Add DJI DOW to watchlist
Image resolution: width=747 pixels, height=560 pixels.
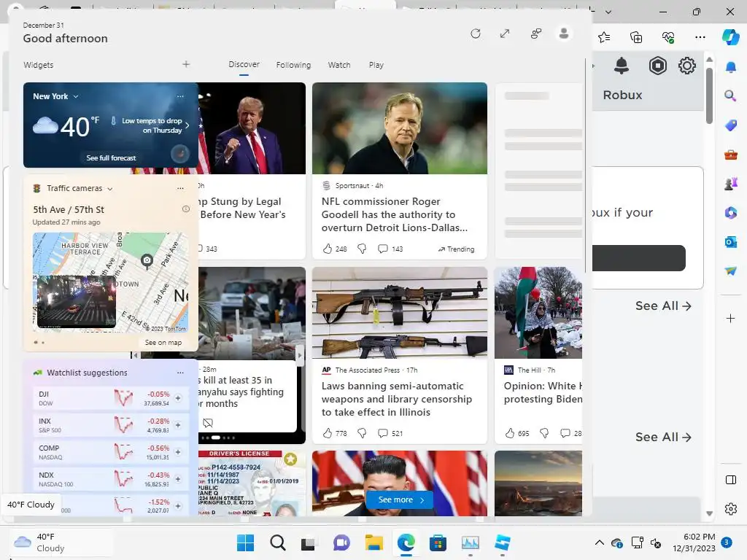click(x=178, y=398)
